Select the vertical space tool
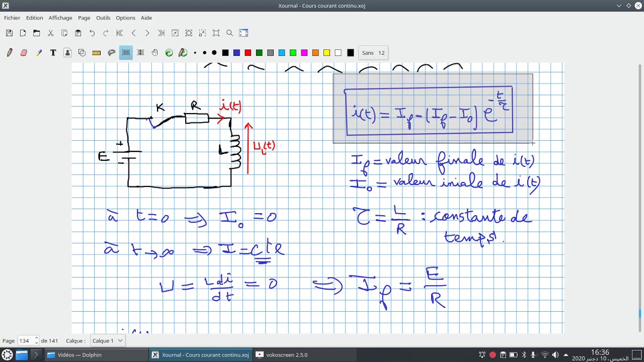 (x=140, y=53)
